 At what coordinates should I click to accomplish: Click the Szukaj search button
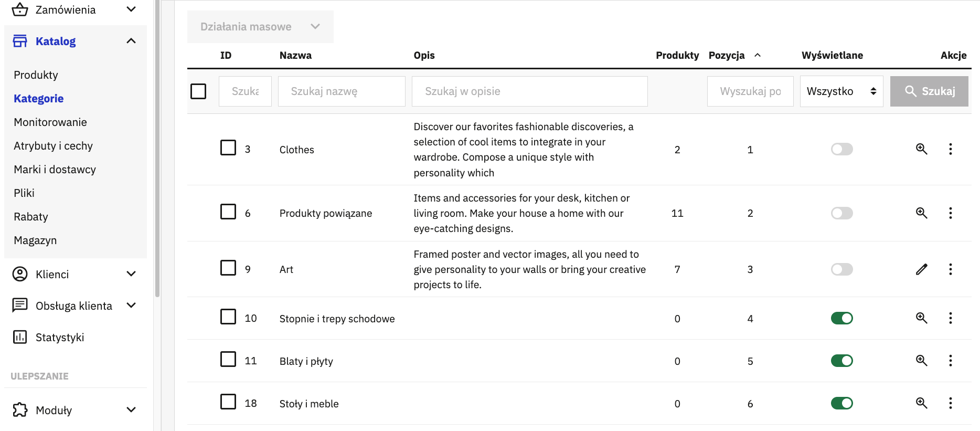[x=929, y=91]
